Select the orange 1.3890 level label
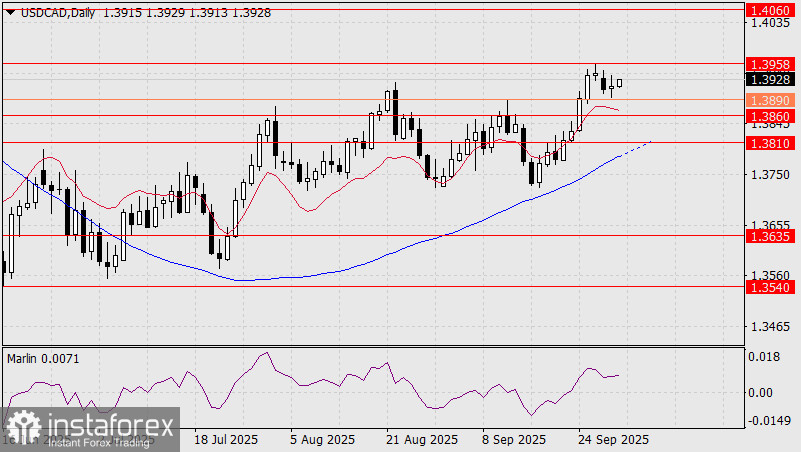 click(x=770, y=100)
